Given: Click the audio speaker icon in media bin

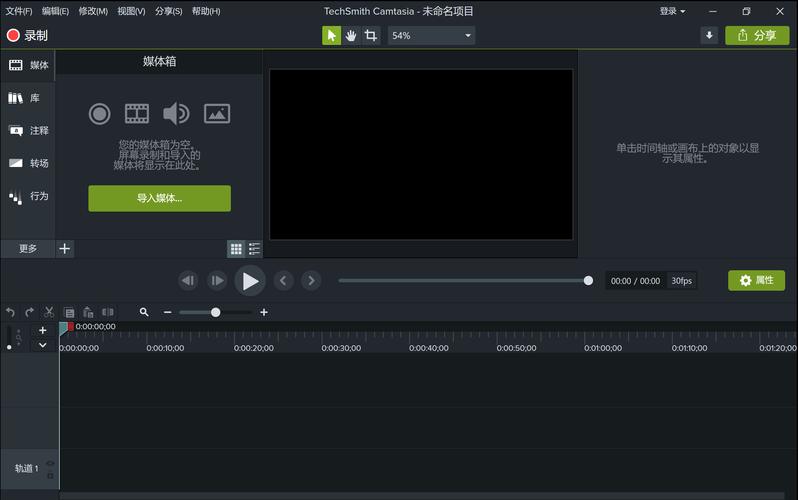Looking at the screenshot, I should click(x=176, y=114).
